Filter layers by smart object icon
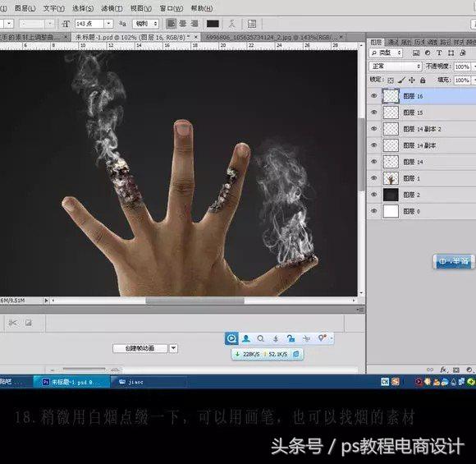Viewport: 476px width, 464px height. coord(463,53)
